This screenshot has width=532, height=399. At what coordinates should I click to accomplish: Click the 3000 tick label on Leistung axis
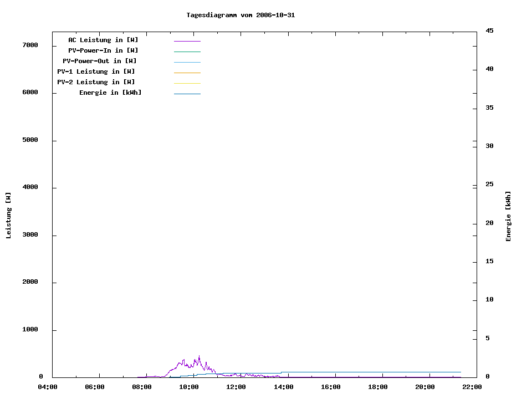coord(29,235)
